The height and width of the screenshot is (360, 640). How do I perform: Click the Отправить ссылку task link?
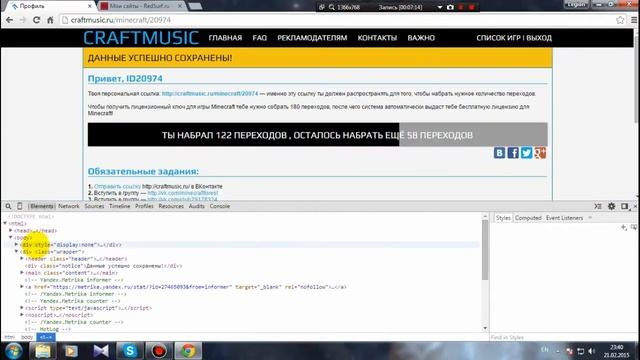pos(117,187)
